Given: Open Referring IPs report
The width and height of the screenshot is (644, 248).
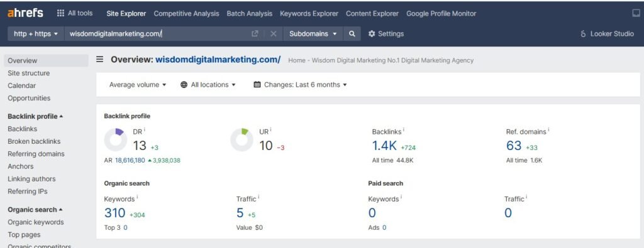Looking at the screenshot, I should tap(28, 191).
